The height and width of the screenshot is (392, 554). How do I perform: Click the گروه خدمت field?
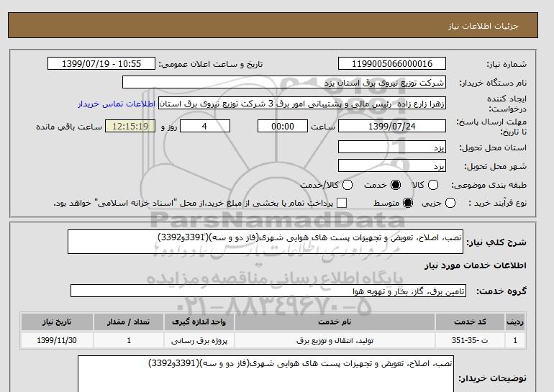(x=268, y=291)
